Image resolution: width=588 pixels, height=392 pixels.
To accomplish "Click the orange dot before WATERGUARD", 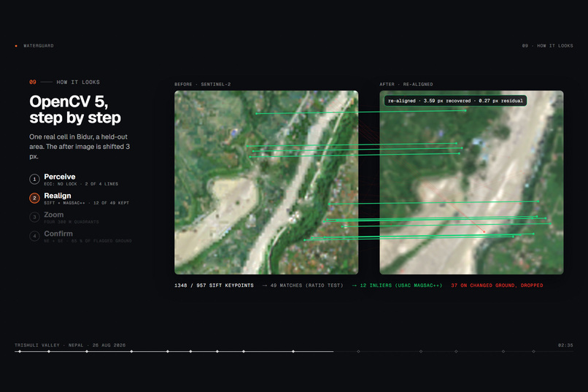I will point(16,46).
